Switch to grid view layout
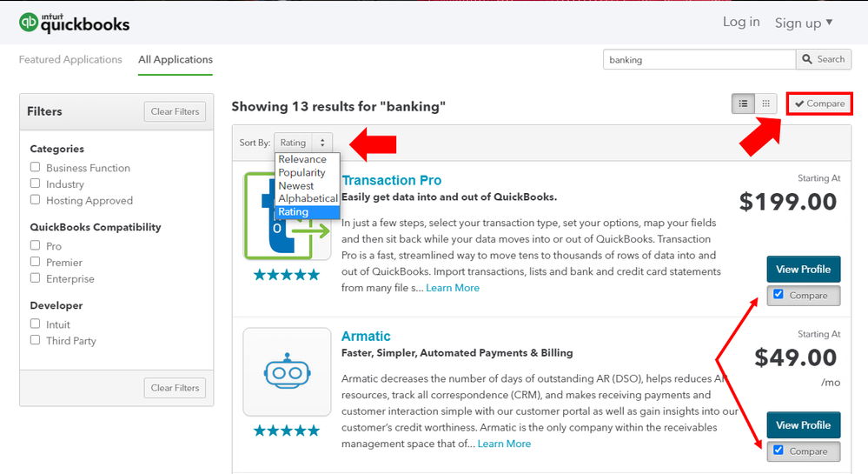 (x=765, y=103)
